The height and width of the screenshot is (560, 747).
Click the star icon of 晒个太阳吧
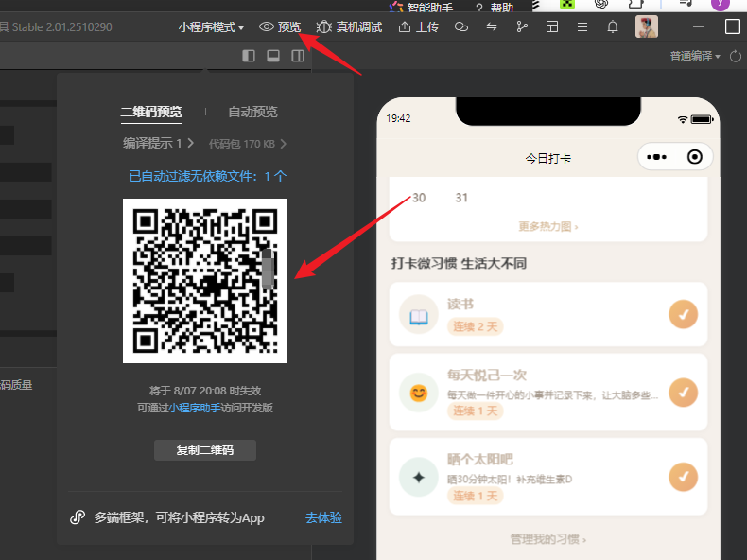[419, 477]
